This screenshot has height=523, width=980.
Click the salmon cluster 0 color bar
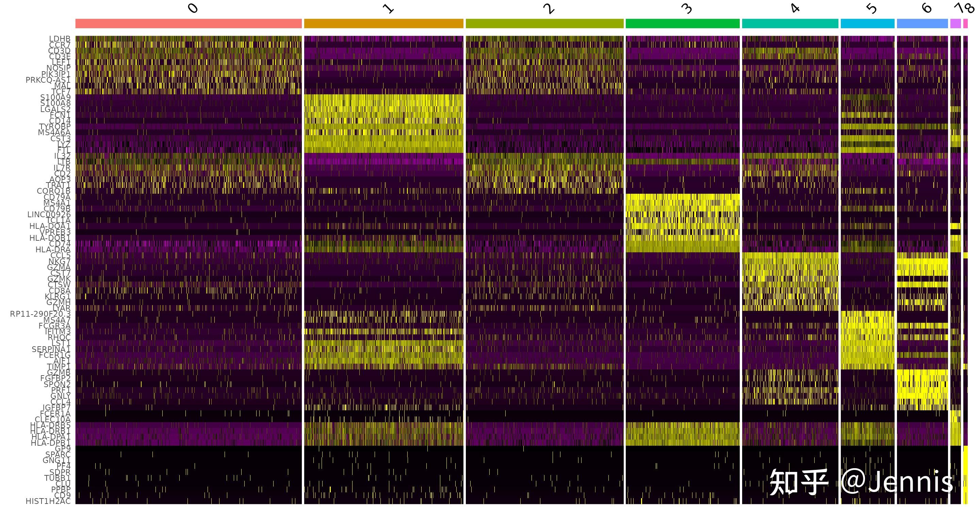point(188,23)
